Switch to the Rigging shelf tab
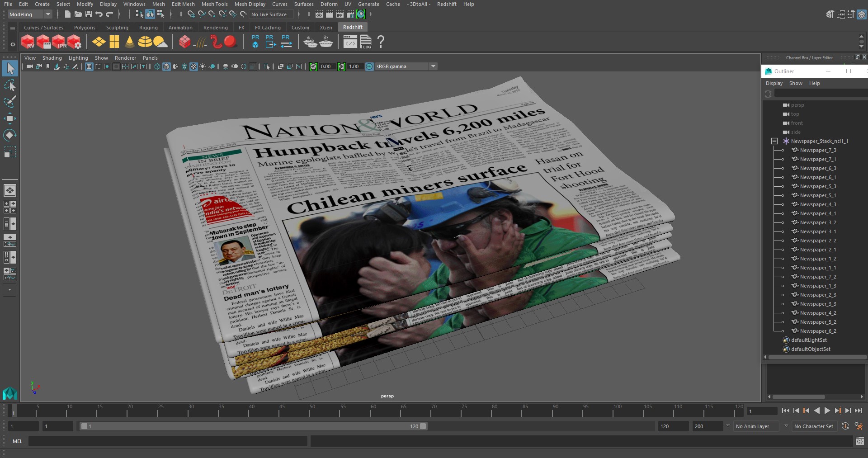Viewport: 868px width, 458px height. tap(148, 28)
